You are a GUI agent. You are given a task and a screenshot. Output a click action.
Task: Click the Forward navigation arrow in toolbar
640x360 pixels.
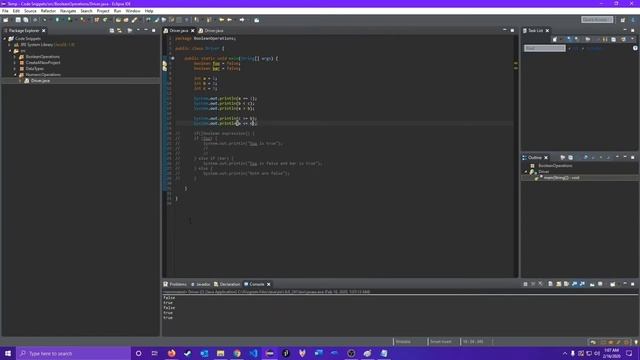click(242, 20)
